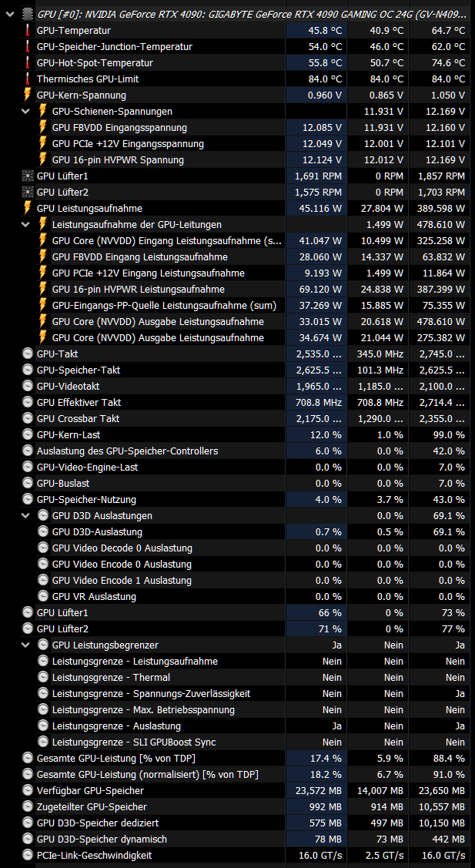Click the 389.598 W maximum power value

[440, 208]
